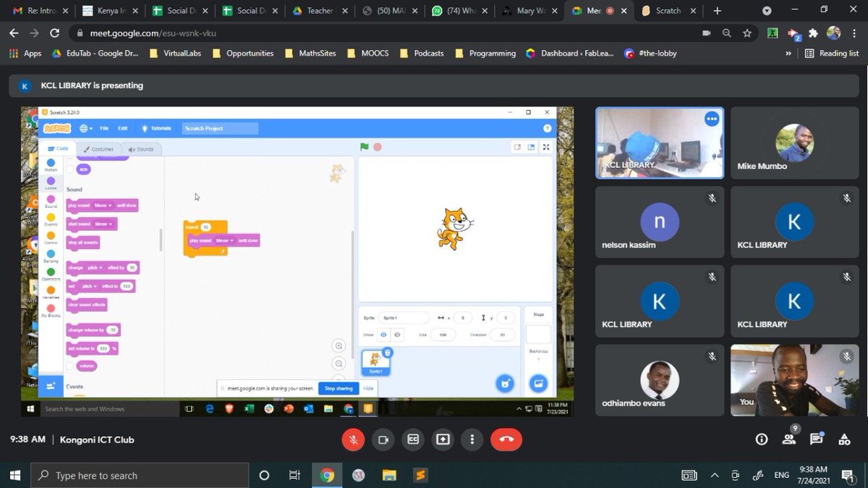This screenshot has height=488, width=868.
Task: Reload the Meet page
Action: tap(54, 33)
